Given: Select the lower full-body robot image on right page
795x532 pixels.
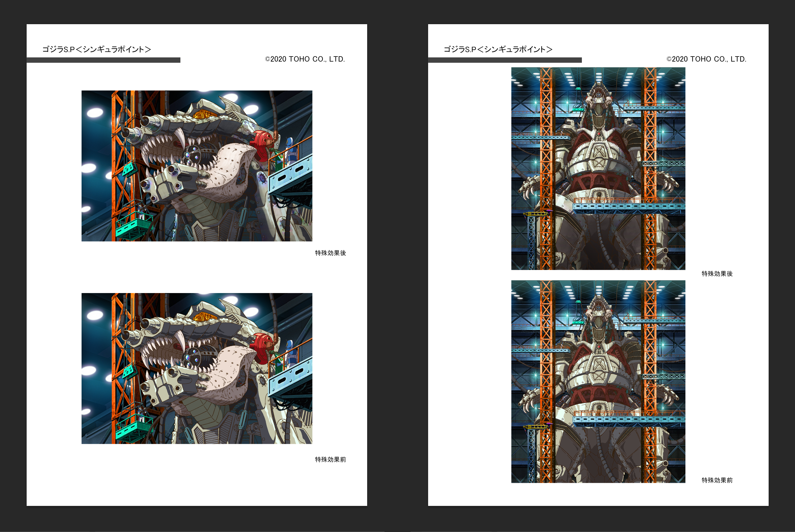Looking at the screenshot, I should click(x=598, y=381).
